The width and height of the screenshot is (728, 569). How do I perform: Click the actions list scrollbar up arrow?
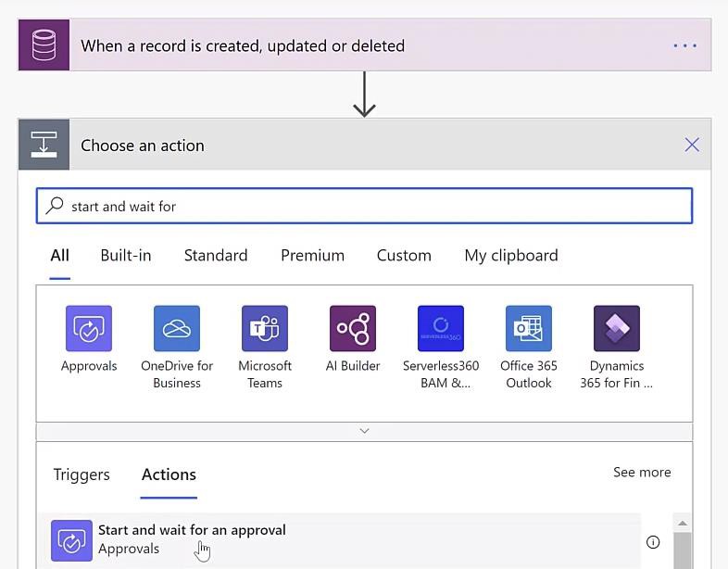point(682,523)
